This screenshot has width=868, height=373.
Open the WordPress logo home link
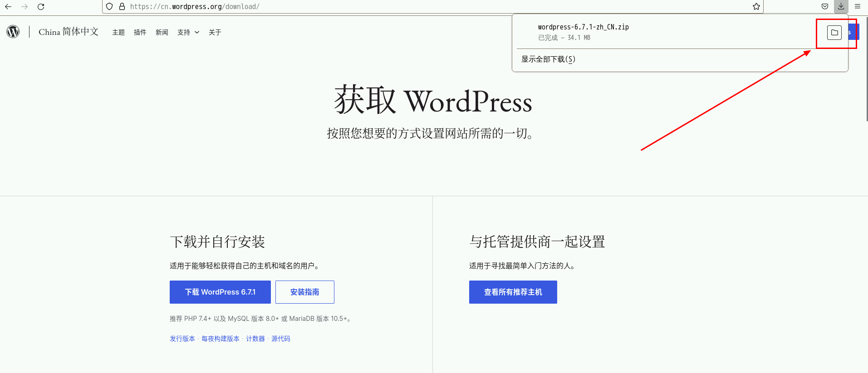[13, 32]
